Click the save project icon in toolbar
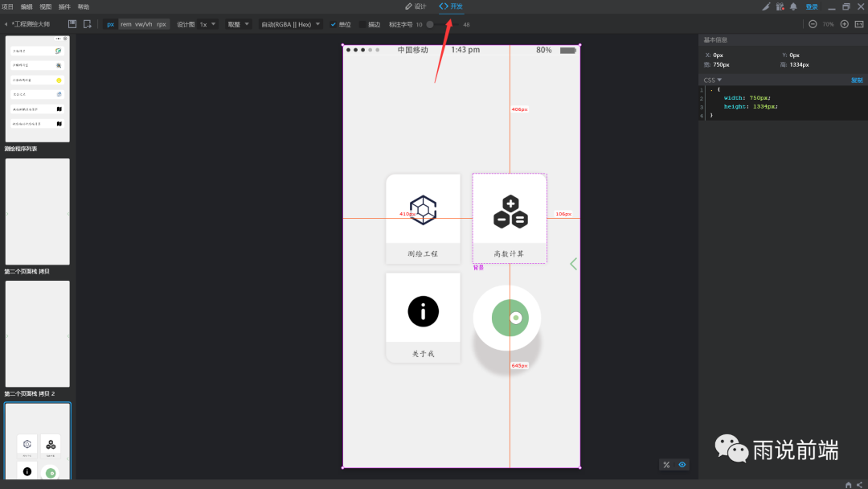The height and width of the screenshot is (489, 868). pos(72,24)
